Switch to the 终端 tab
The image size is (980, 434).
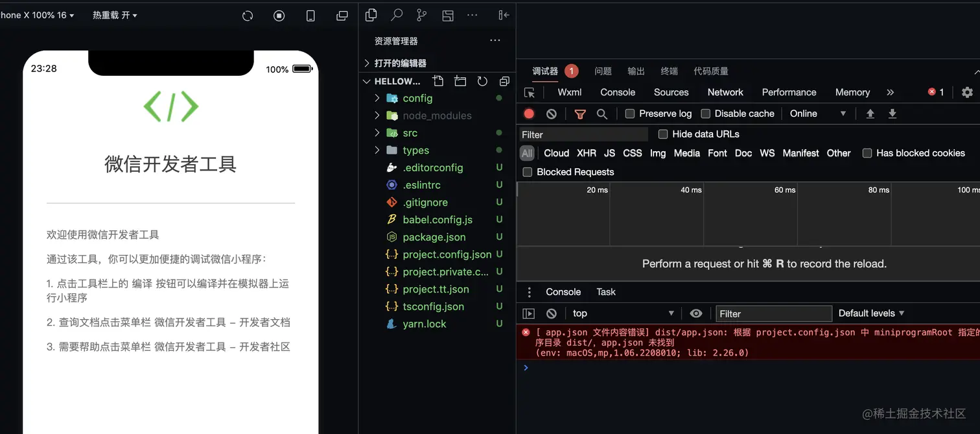(x=670, y=71)
